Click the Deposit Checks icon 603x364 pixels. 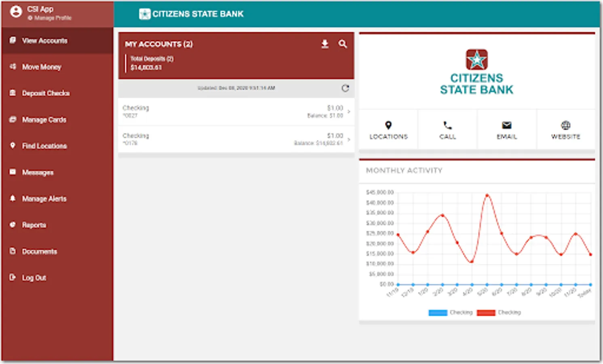click(13, 93)
